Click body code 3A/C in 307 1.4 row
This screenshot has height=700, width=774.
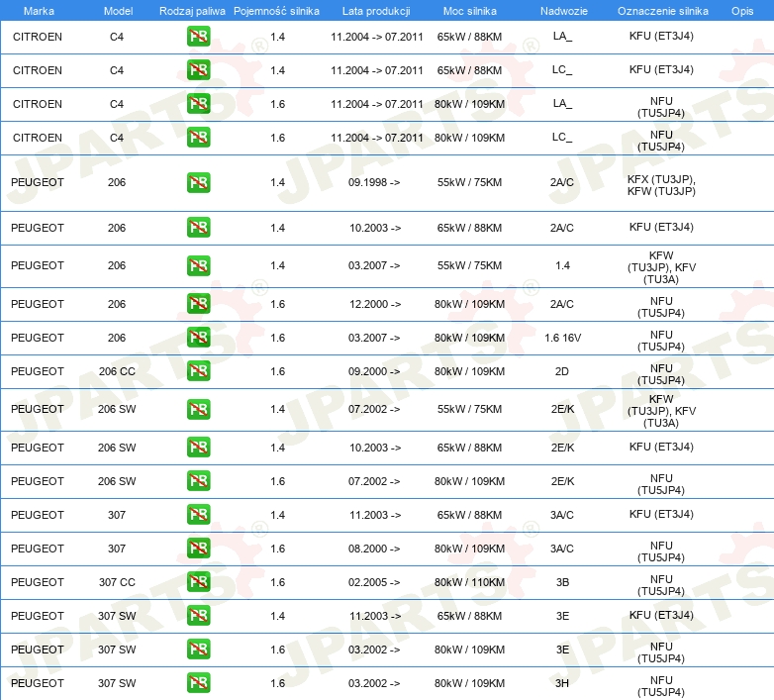click(x=562, y=515)
